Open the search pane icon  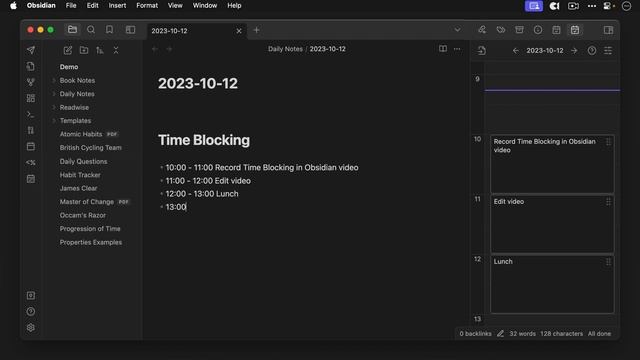pyautogui.click(x=91, y=29)
